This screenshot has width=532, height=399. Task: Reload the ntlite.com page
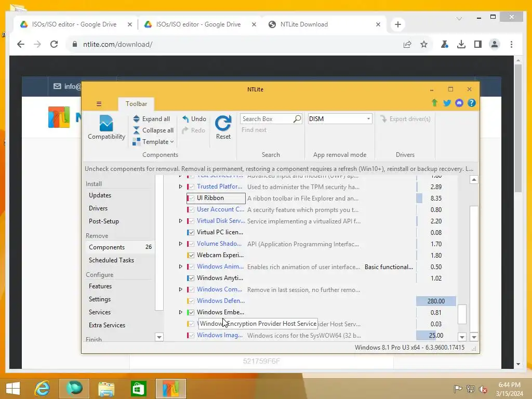54,44
